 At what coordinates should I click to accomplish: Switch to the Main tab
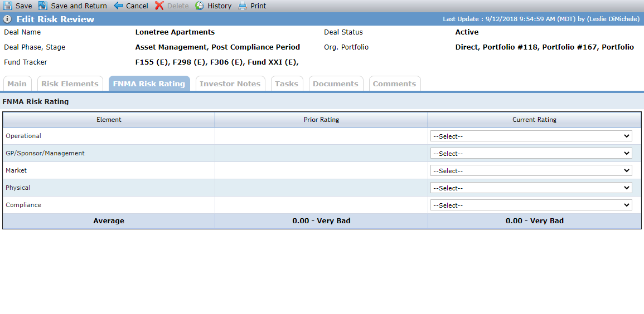click(x=17, y=84)
